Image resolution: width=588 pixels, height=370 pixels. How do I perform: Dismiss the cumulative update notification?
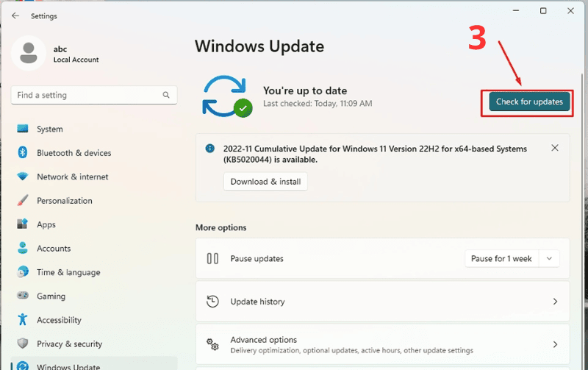[555, 148]
